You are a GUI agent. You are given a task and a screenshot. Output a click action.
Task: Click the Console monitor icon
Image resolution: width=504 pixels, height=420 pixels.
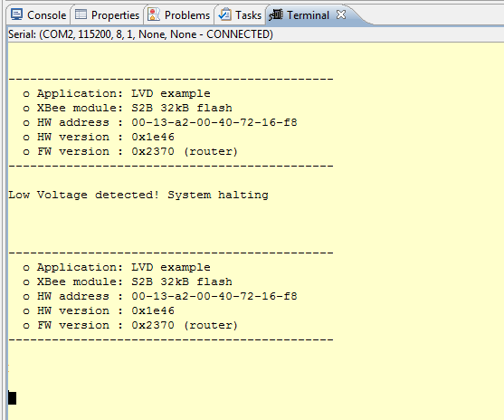(x=16, y=14)
